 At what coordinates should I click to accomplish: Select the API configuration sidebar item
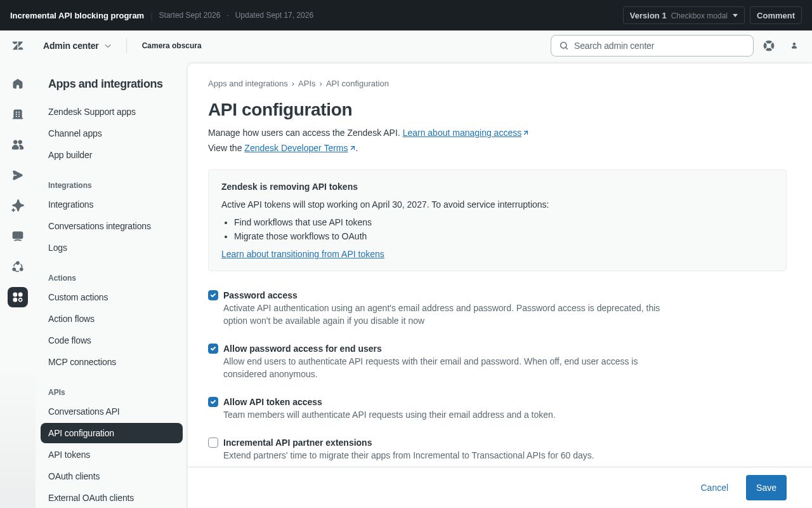[x=112, y=433]
